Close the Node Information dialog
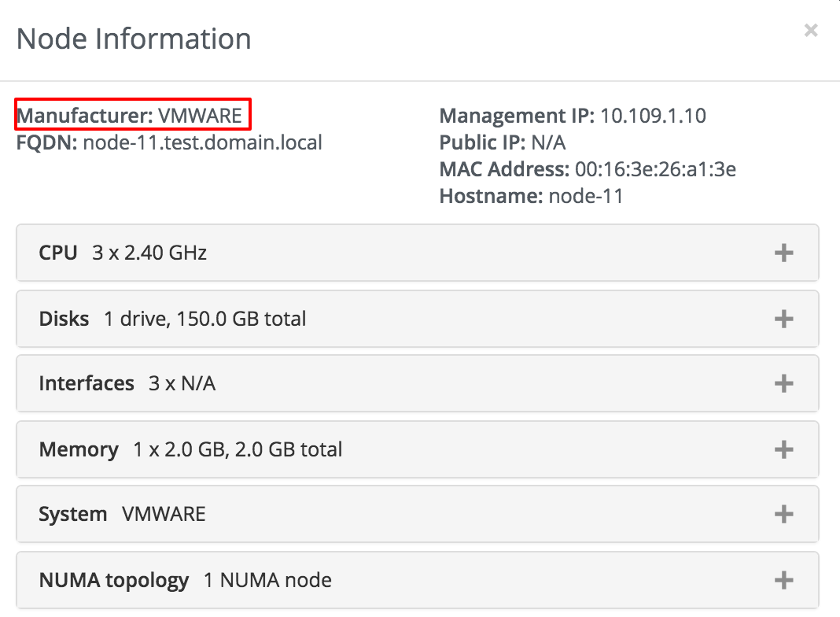The width and height of the screenshot is (840, 617). [x=811, y=31]
